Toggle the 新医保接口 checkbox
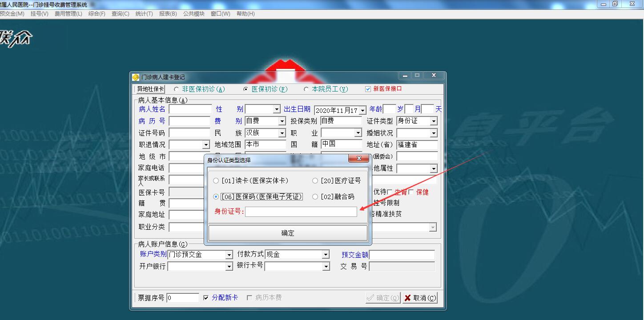The height and width of the screenshot is (320, 644). tap(368, 89)
